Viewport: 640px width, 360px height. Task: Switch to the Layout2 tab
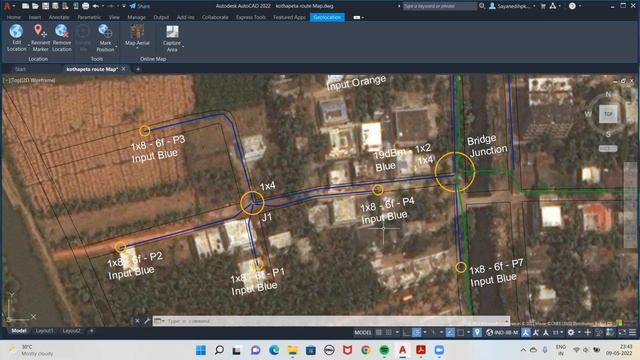71,331
